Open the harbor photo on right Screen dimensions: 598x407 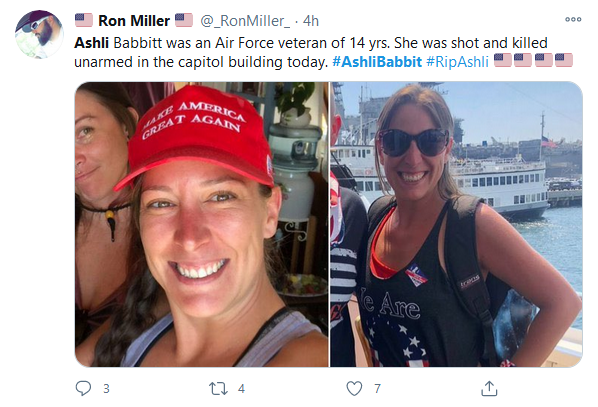click(x=456, y=224)
